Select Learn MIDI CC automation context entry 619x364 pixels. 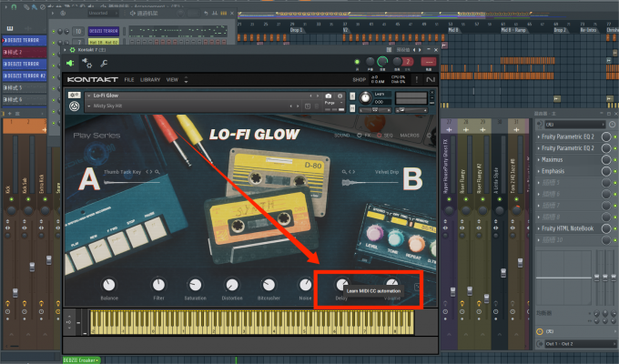373,291
